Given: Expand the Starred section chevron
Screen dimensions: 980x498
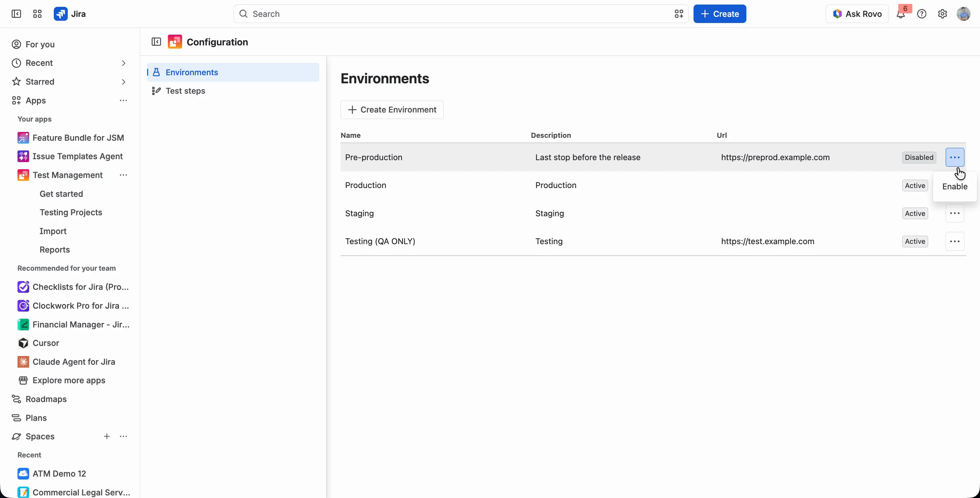Looking at the screenshot, I should click(x=123, y=82).
